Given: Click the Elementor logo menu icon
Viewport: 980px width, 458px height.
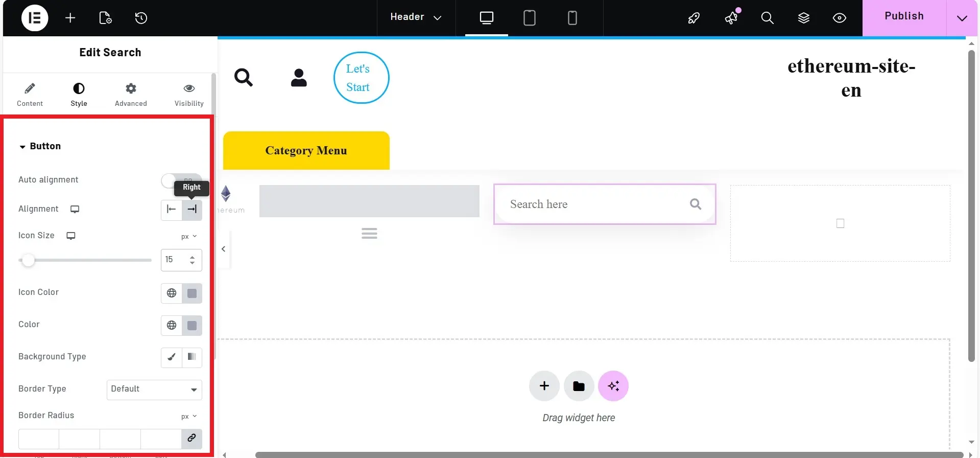Looking at the screenshot, I should [34, 18].
